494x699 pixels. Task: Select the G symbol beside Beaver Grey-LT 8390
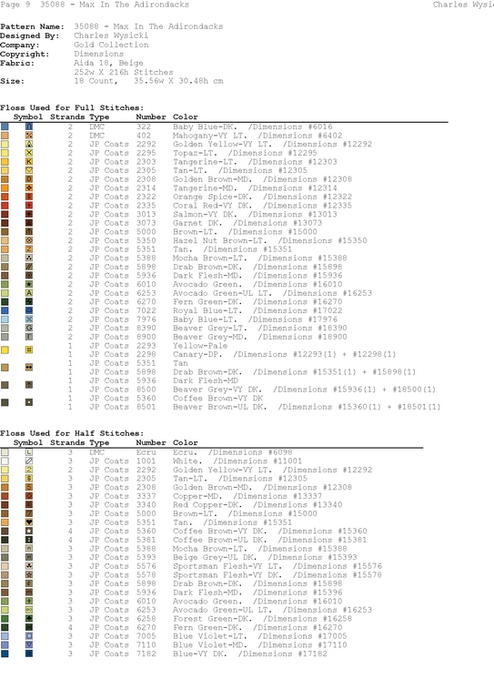coord(29,328)
